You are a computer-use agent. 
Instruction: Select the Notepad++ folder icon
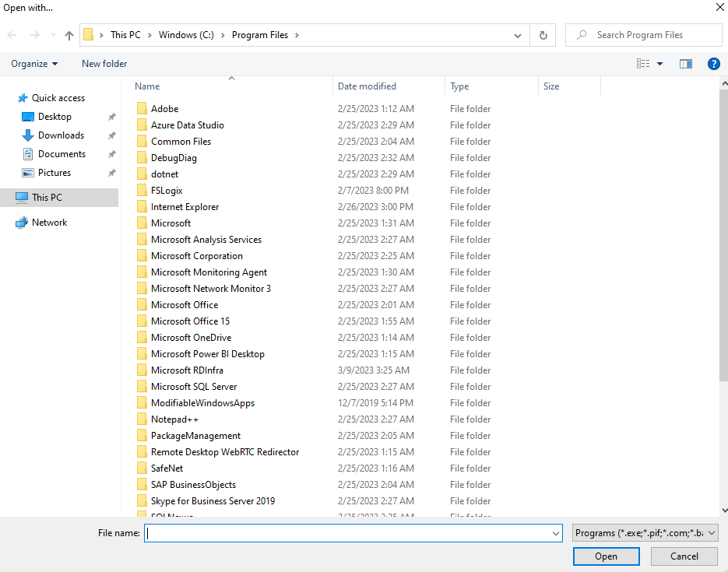click(x=142, y=419)
